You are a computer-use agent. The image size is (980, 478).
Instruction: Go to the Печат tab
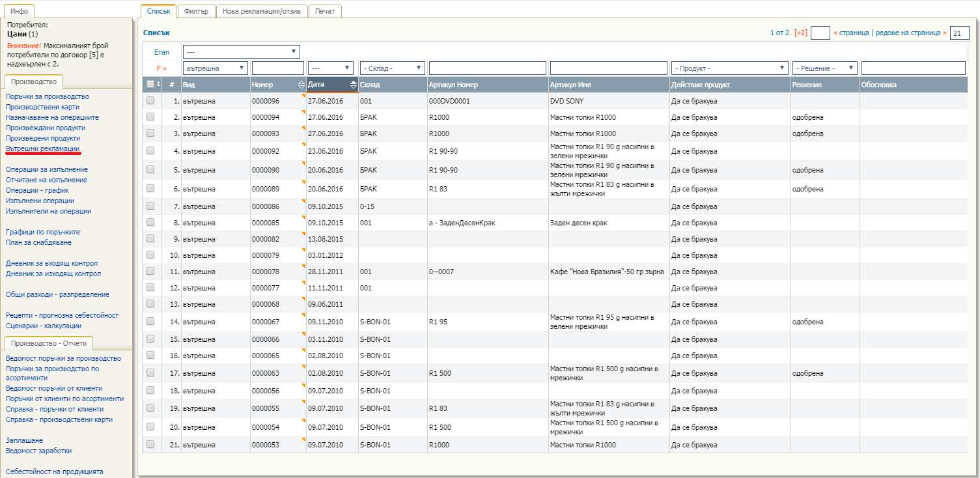(x=325, y=11)
